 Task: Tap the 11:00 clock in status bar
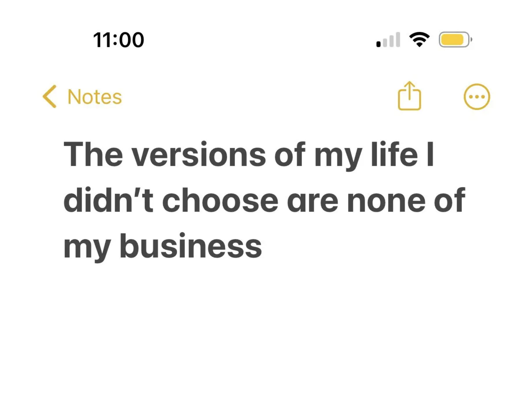(119, 40)
